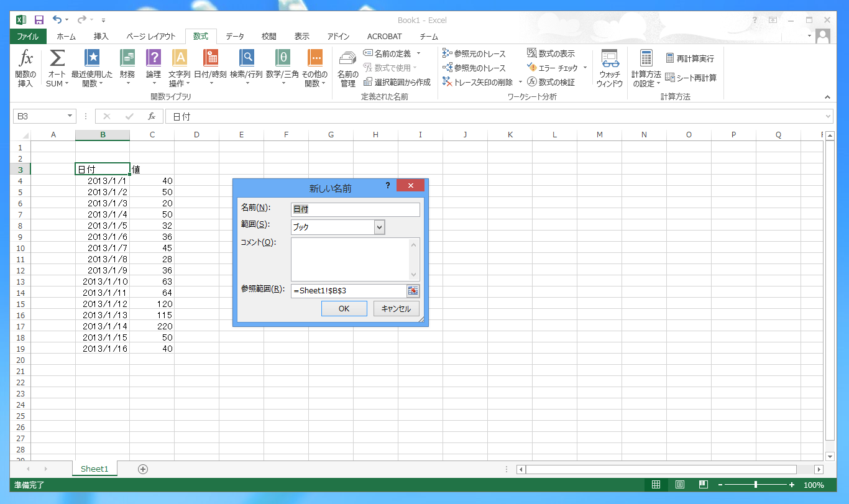This screenshot has width=849, height=504.
Task: Click the vertical scrollbar down arrow
Action: pos(830,456)
